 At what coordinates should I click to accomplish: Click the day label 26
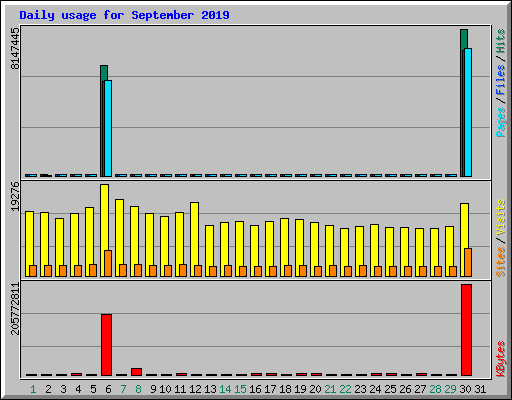point(405,389)
